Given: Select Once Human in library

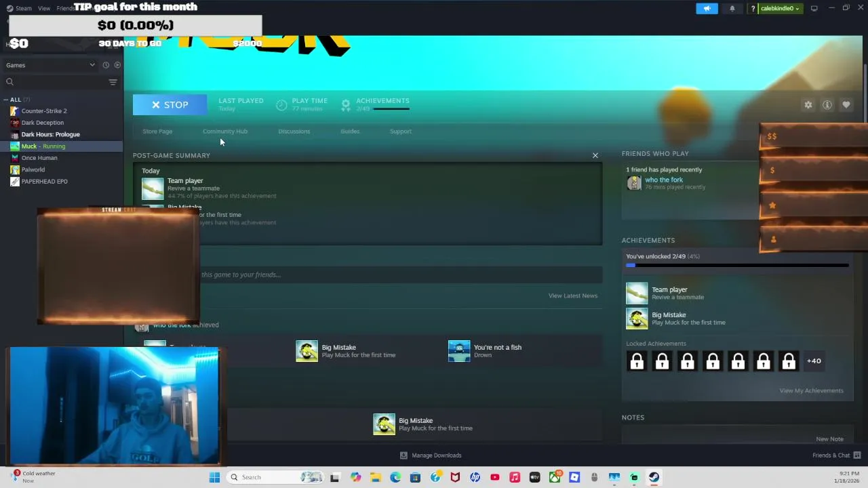Looking at the screenshot, I should click(39, 158).
